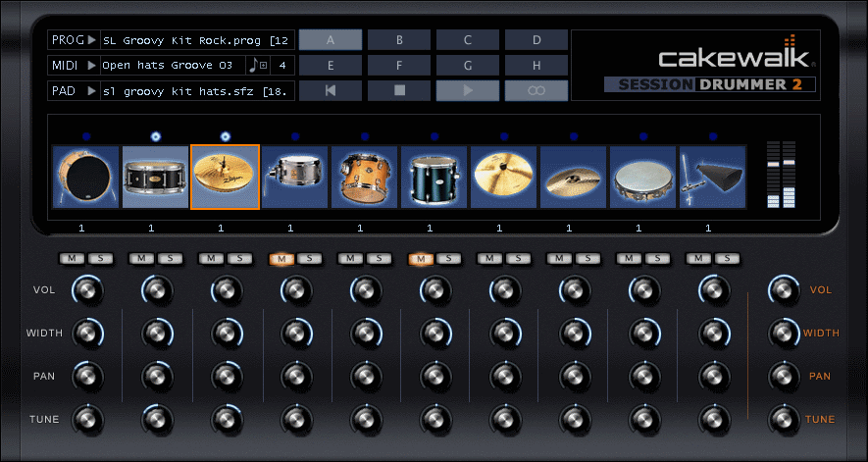Click the hi-hat activity indicator light
This screenshot has height=462, width=868.
226,136
